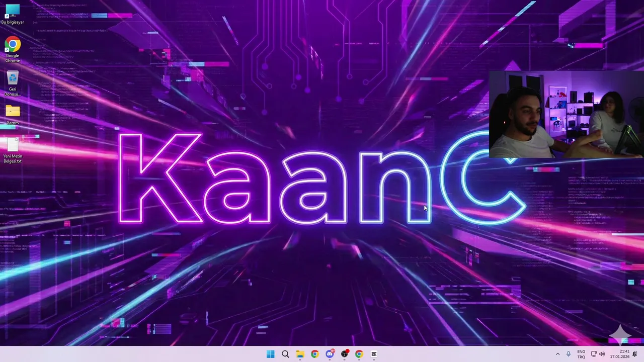Open the volume speaker tray icon
Image resolution: width=644 pixels, height=362 pixels.
click(602, 354)
